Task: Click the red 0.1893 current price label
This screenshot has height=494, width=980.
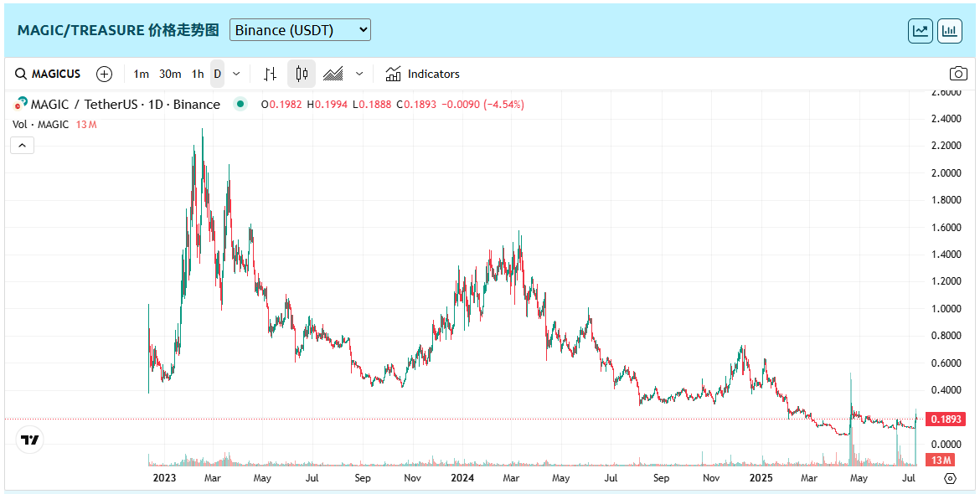Action: click(946, 419)
